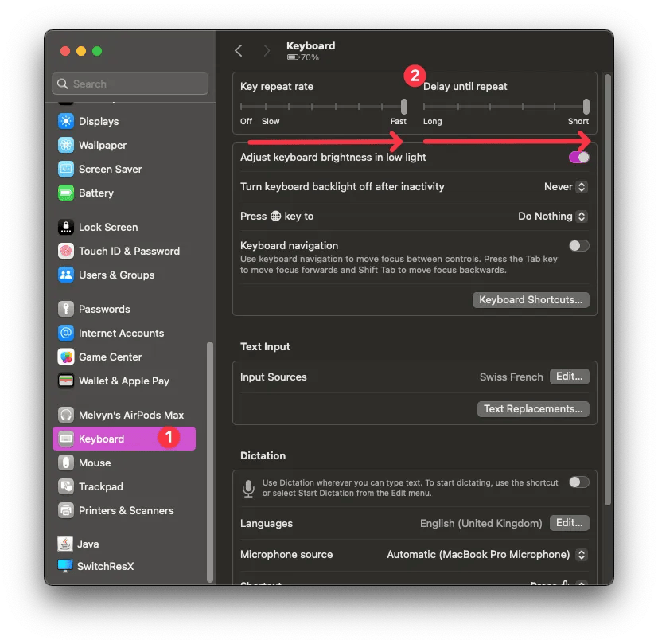This screenshot has height=644, width=658.
Task: Open Displays settings icon in sidebar
Action: pyautogui.click(x=66, y=122)
